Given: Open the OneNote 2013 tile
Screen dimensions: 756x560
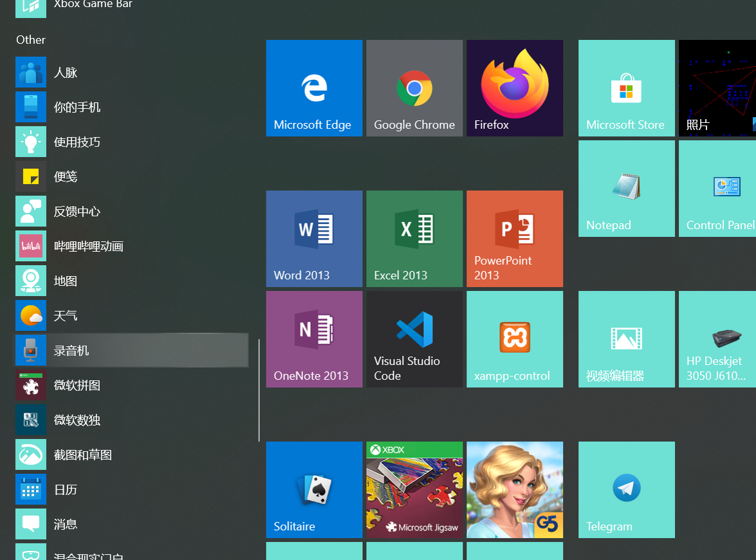Looking at the screenshot, I should point(314,339).
